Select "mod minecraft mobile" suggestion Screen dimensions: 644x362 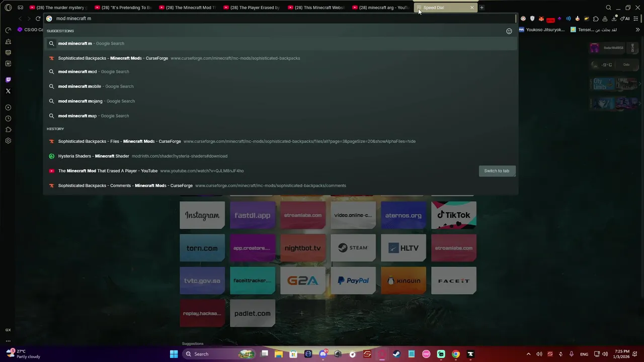[x=280, y=86]
